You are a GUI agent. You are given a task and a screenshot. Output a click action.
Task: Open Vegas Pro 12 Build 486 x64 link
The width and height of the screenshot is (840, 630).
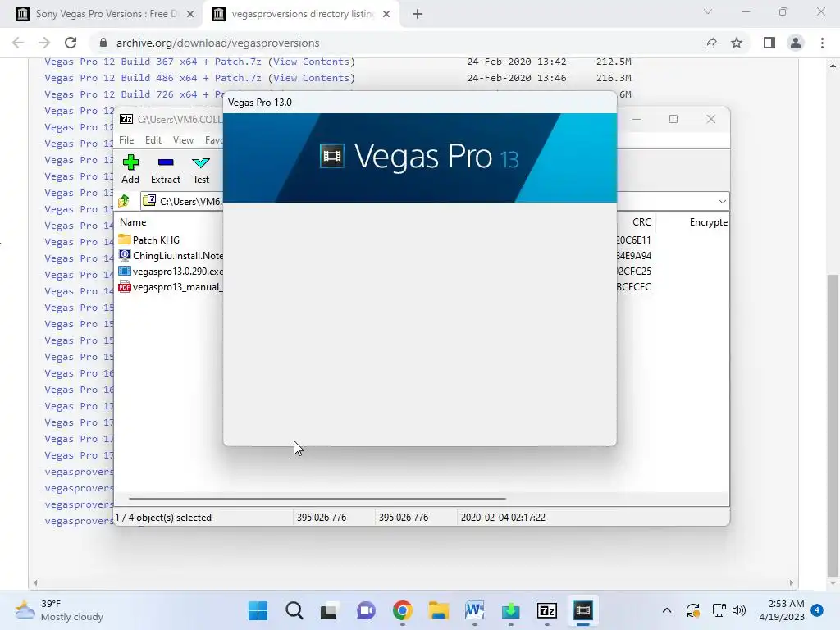153,78
